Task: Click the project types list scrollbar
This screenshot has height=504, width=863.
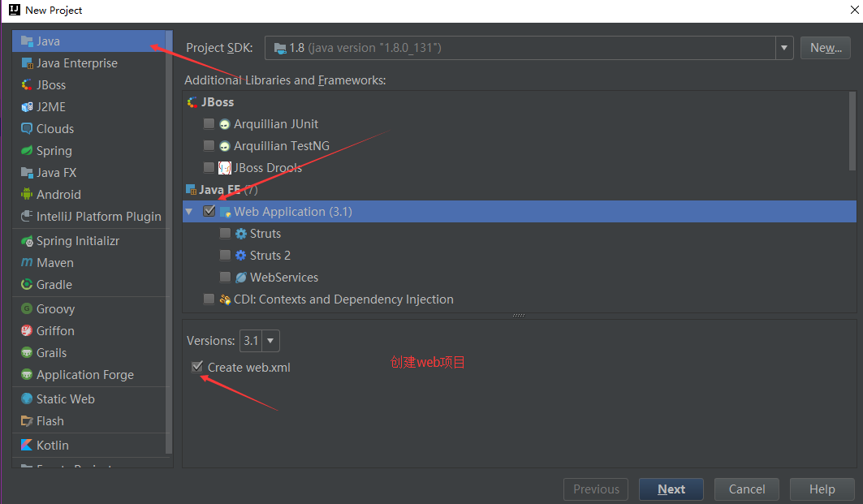Action: (x=169, y=242)
